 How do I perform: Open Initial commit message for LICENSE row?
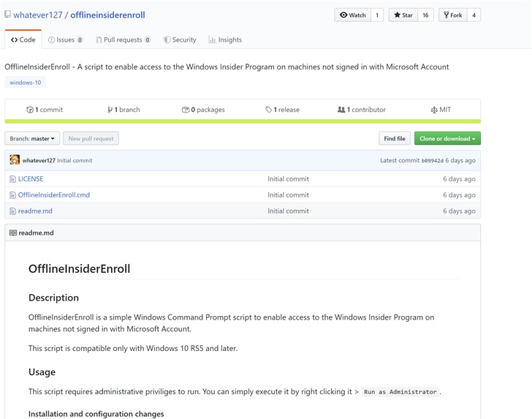tap(288, 179)
